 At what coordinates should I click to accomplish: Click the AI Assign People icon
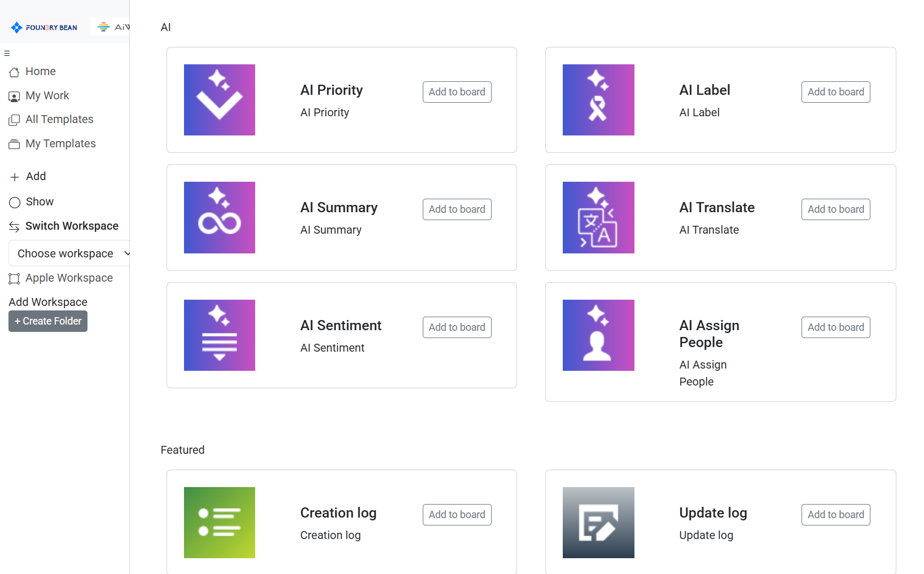[x=598, y=335]
